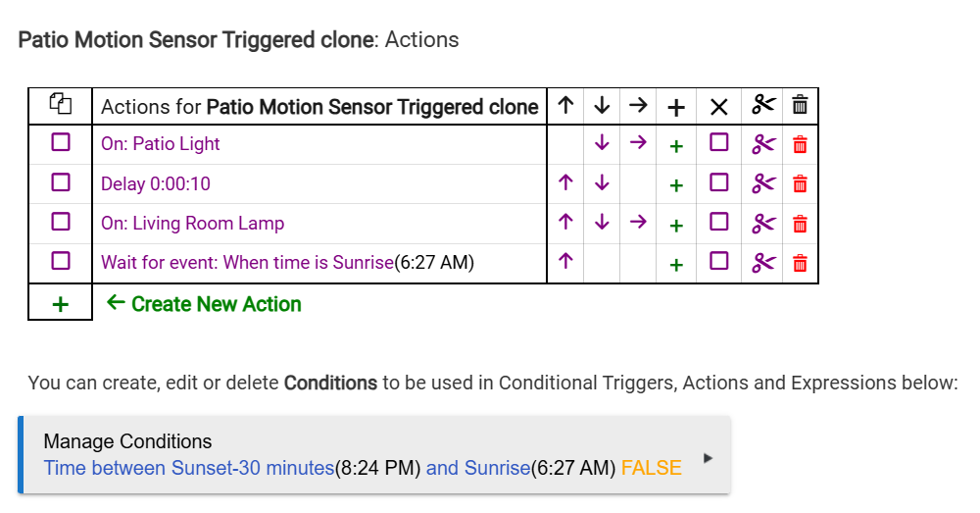Move 'Delay 0:00:10' action up
The image size is (980, 513).
(564, 182)
